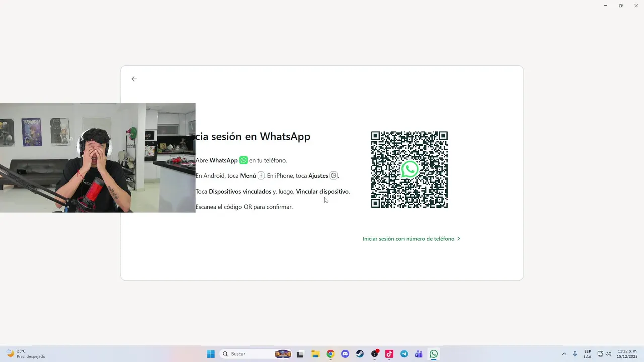Open TikTok app from taskbar

[x=389, y=354]
